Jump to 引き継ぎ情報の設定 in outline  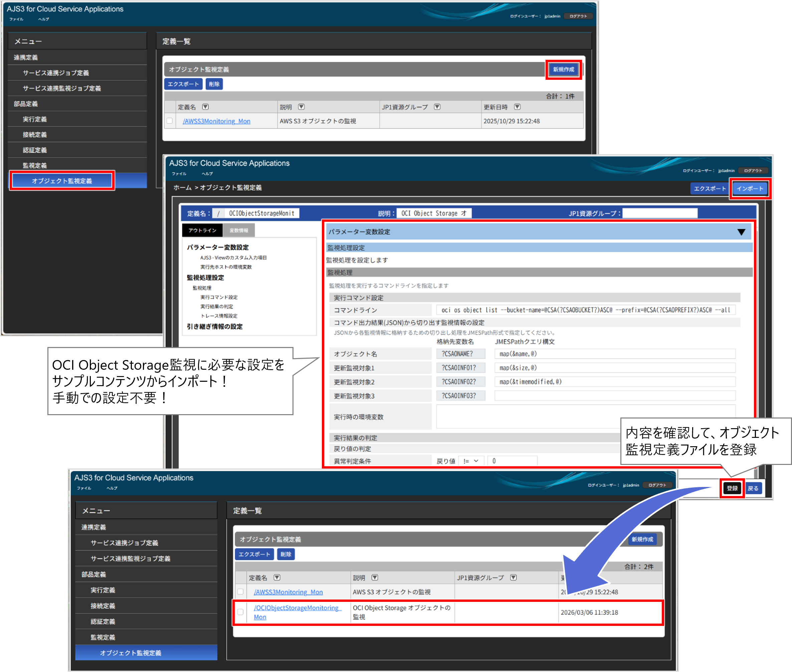(214, 326)
